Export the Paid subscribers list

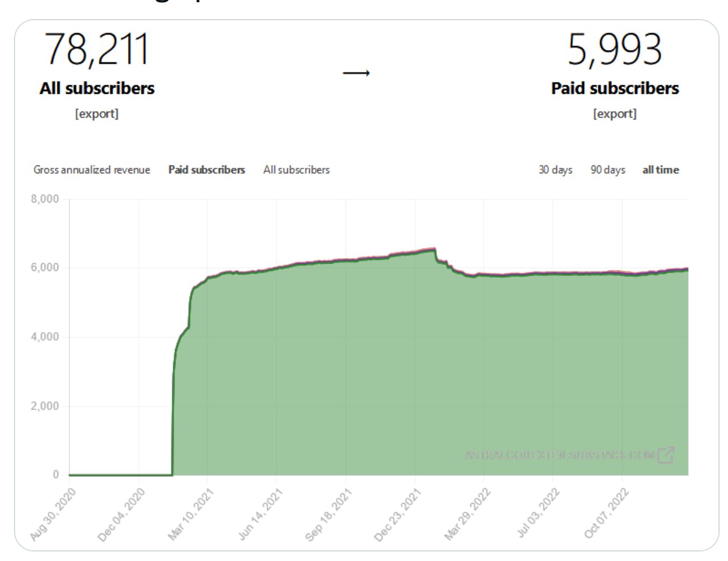615,114
